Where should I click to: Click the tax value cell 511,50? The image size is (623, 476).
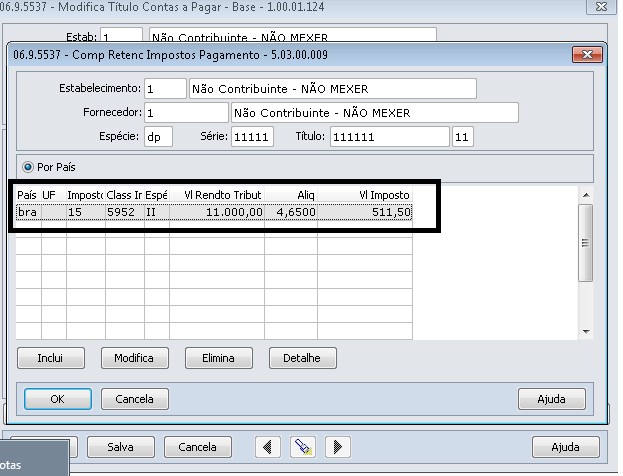coord(365,212)
